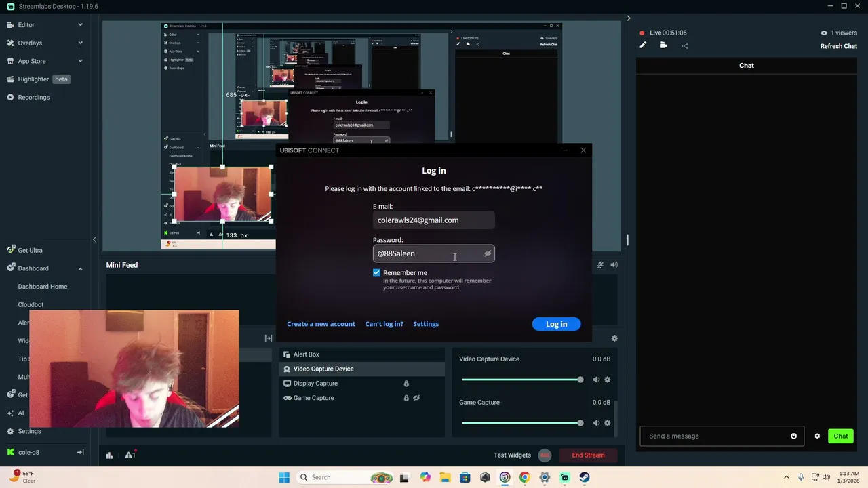
Task: Click the Password field in Ubisoft Connect
Action: click(433, 253)
